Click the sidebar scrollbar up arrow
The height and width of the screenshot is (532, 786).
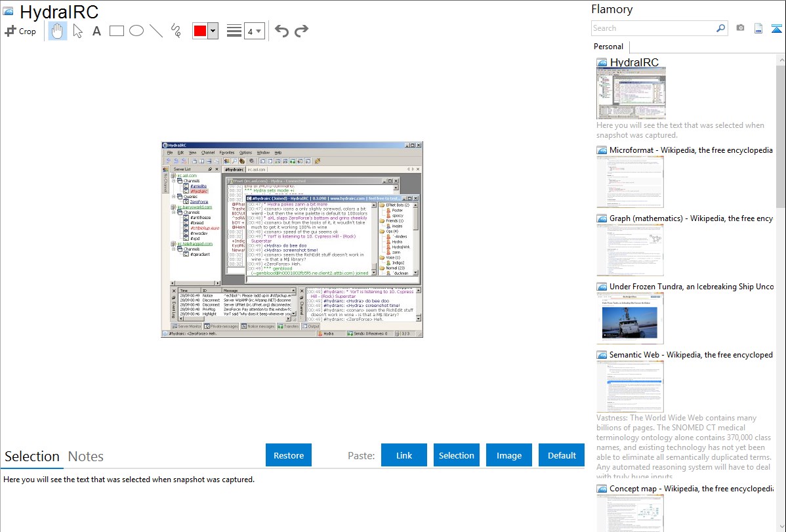[781, 60]
